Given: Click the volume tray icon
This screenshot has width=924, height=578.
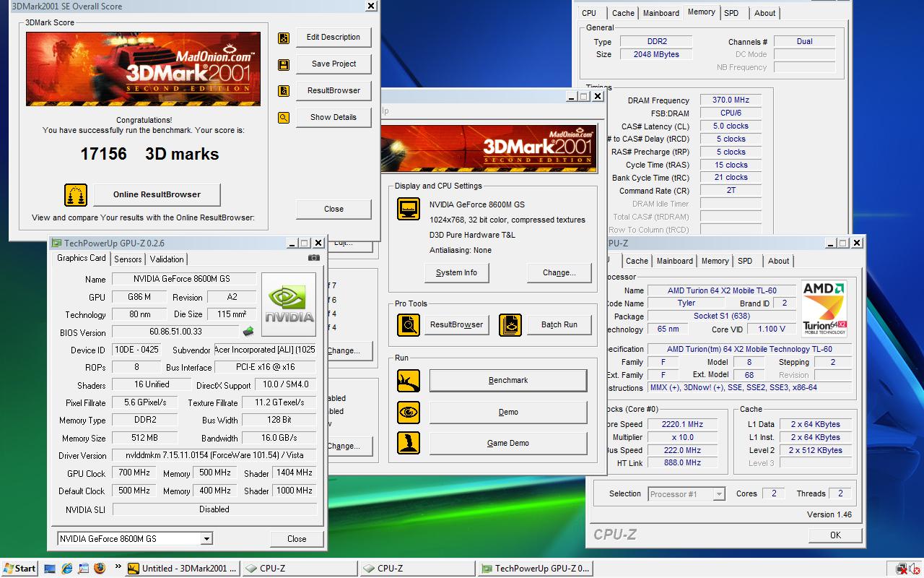Looking at the screenshot, I should 915,569.
